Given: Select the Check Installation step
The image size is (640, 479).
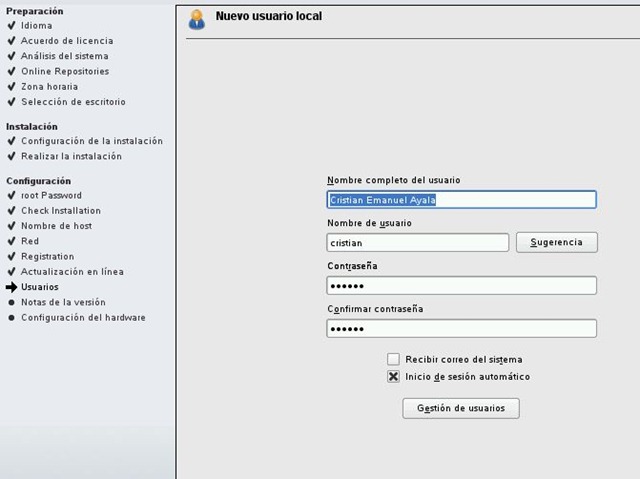Looking at the screenshot, I should 61,211.
